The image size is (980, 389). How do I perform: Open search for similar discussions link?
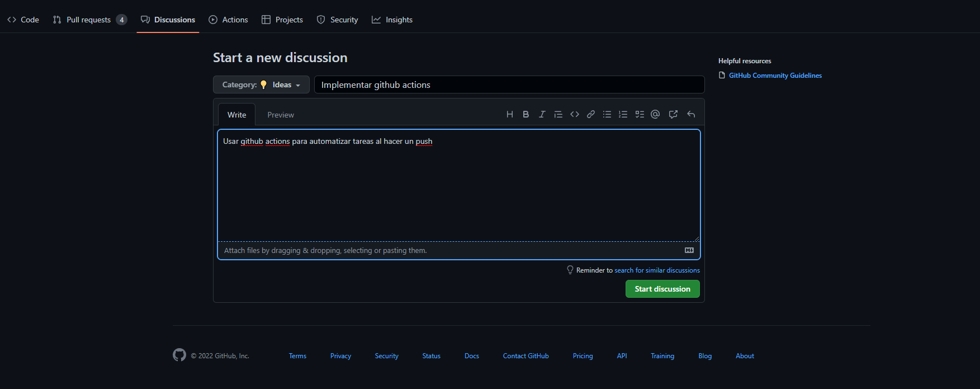pyautogui.click(x=657, y=270)
